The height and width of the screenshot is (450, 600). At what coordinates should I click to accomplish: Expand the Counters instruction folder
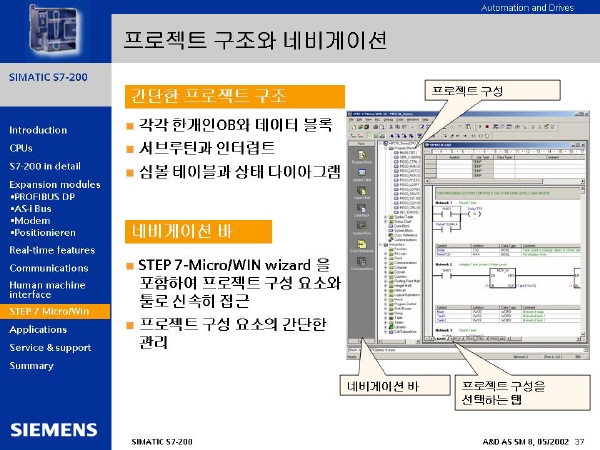click(385, 277)
